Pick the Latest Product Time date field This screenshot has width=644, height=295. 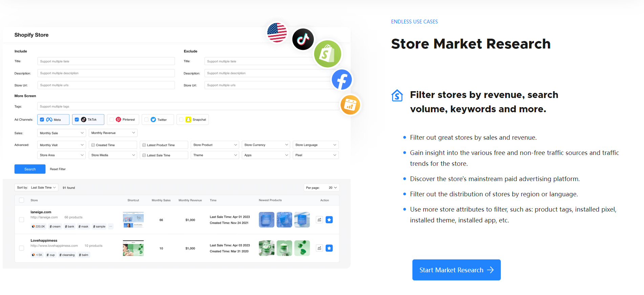click(164, 145)
